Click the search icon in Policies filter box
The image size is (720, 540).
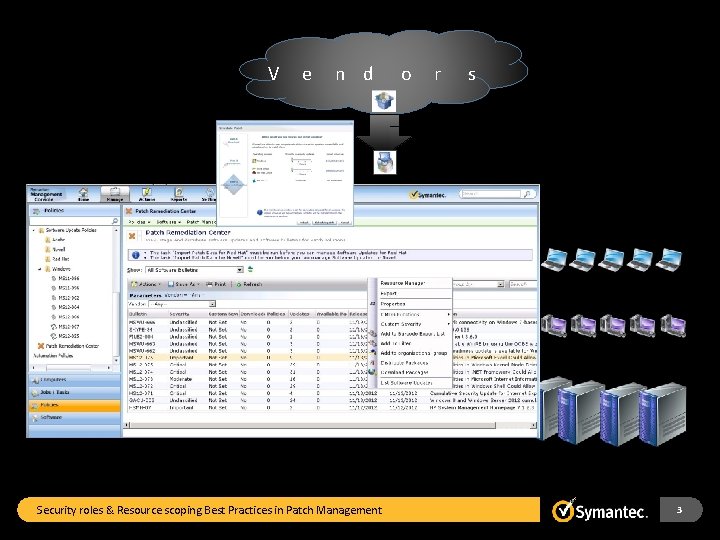115,221
